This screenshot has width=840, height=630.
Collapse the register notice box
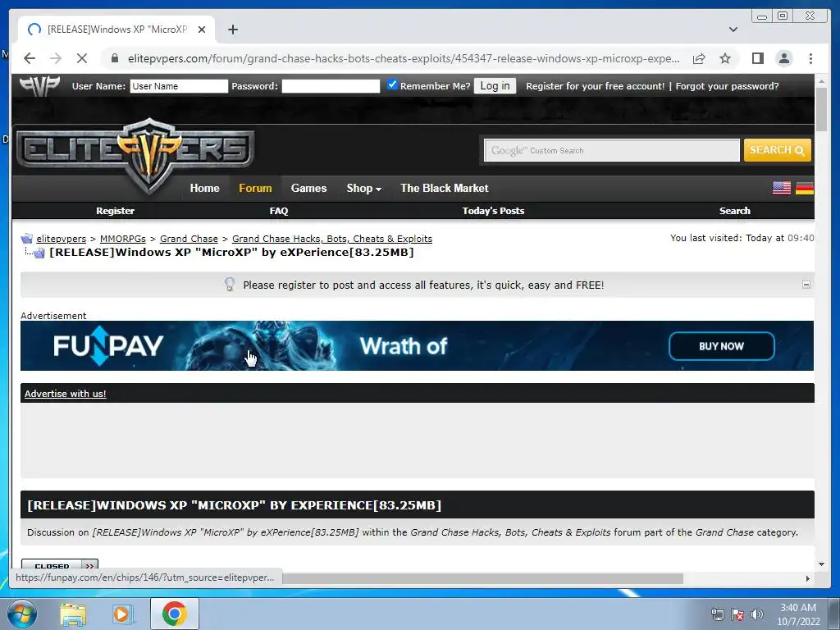pos(806,285)
